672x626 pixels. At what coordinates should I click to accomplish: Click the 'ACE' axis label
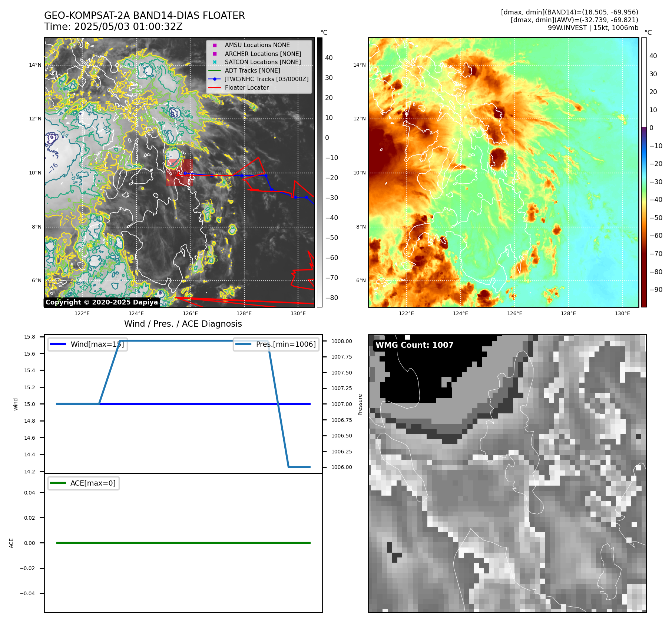[11, 543]
